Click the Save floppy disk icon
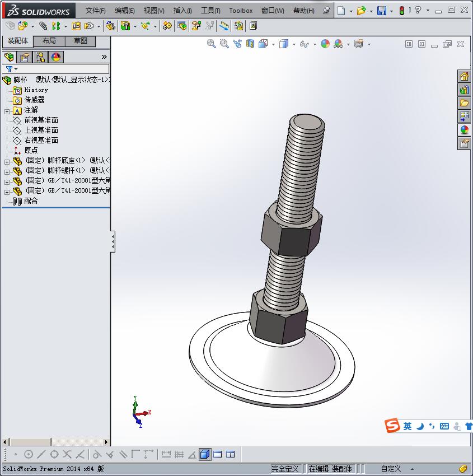Screen dimensions: 473x476 (x=382, y=11)
